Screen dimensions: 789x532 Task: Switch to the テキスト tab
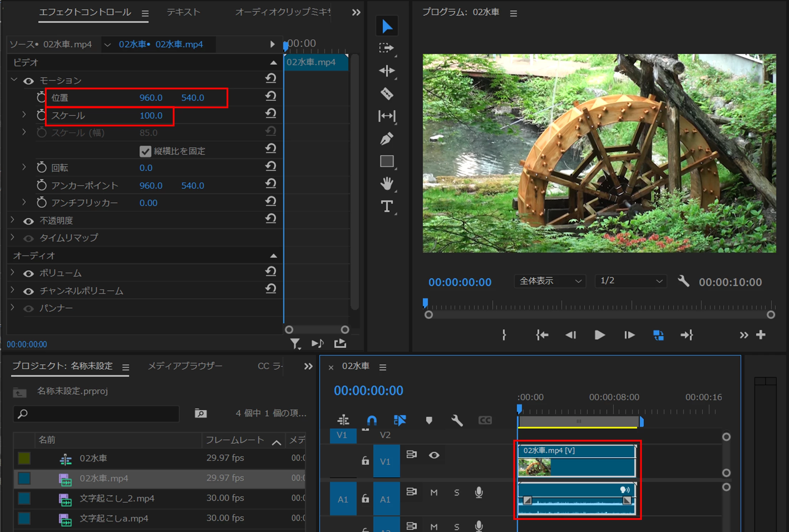point(183,12)
